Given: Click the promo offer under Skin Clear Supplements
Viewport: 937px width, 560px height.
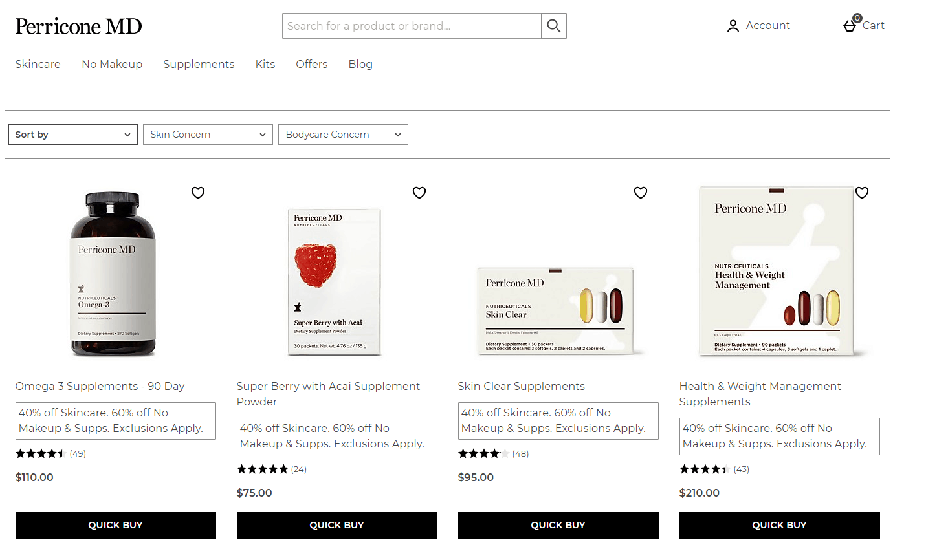Looking at the screenshot, I should tap(558, 421).
